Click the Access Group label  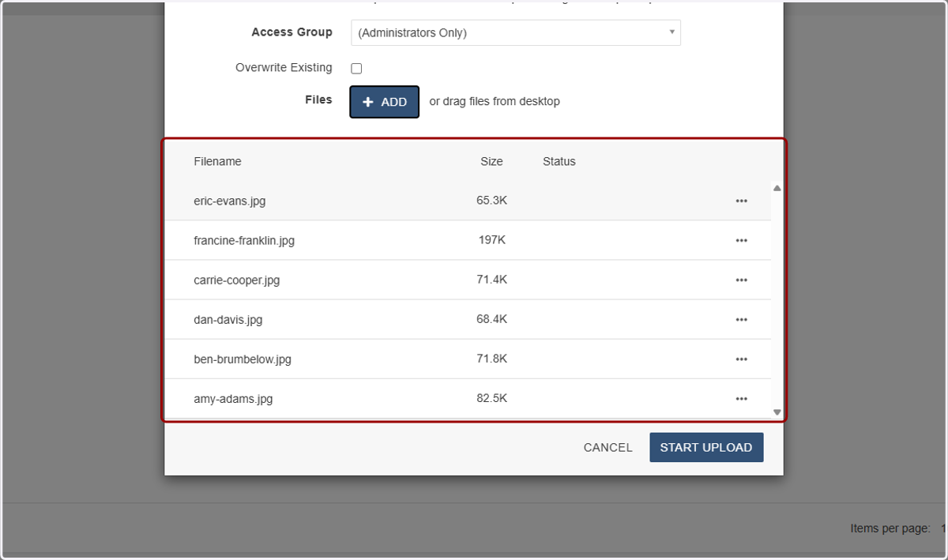point(292,32)
